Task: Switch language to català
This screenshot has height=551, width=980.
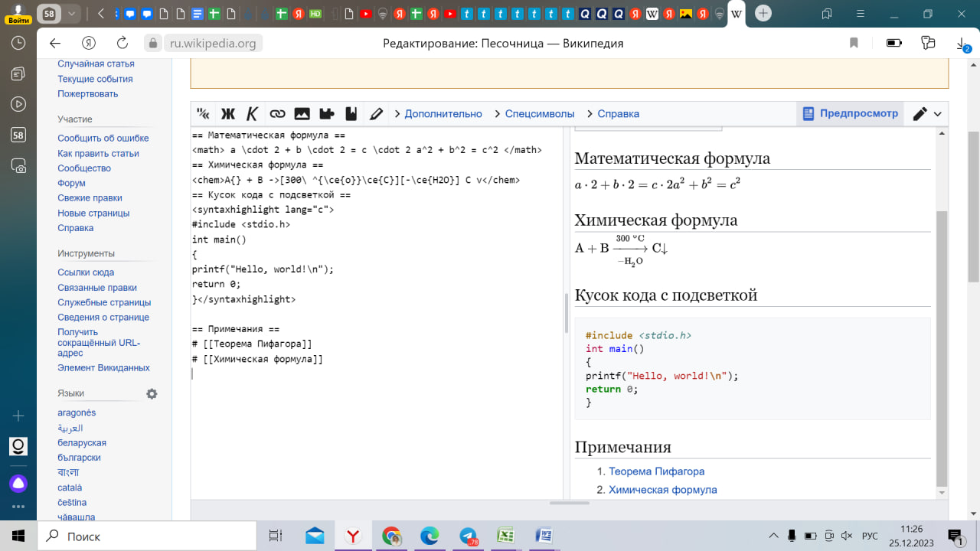Action: 70,487
